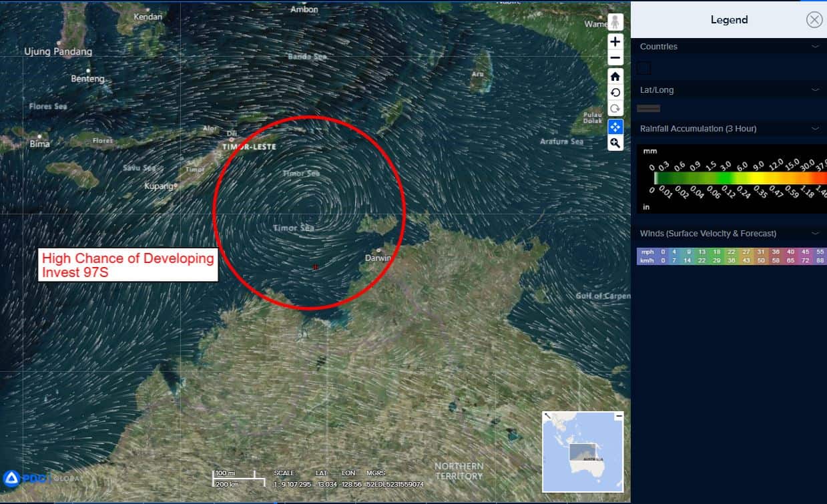Zoom in with the plus button
The height and width of the screenshot is (504, 827).
pyautogui.click(x=615, y=41)
